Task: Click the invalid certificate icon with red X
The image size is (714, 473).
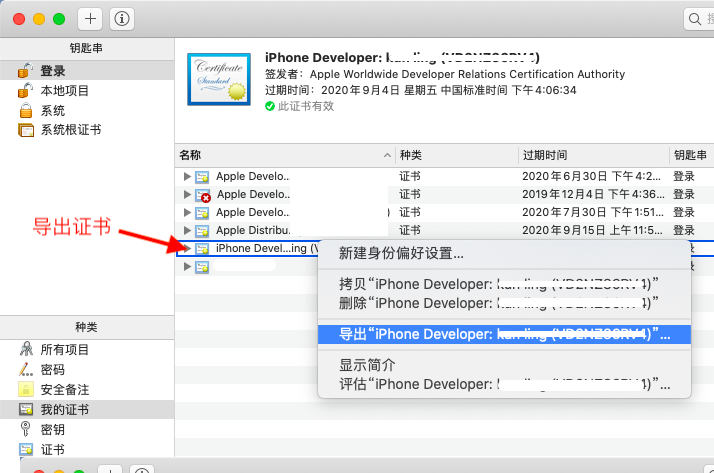Action: [x=203, y=195]
